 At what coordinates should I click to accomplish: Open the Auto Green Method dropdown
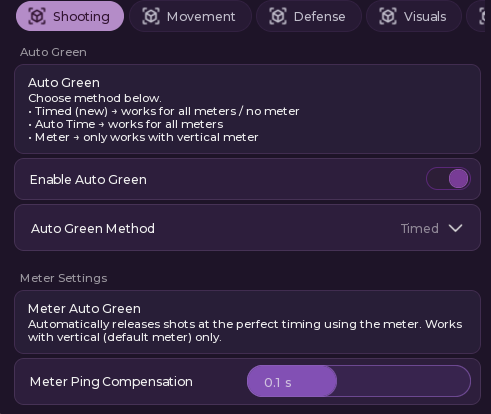click(247, 228)
